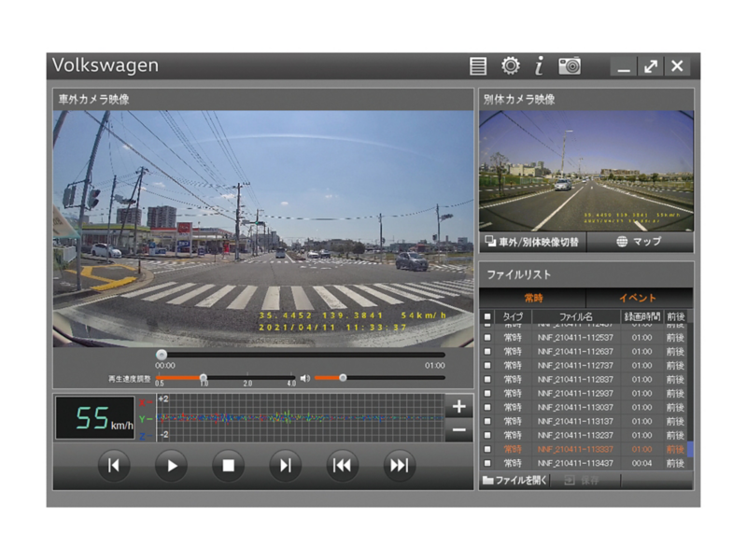
Task: Jump to next file with double-skip forward
Action: tap(400, 465)
